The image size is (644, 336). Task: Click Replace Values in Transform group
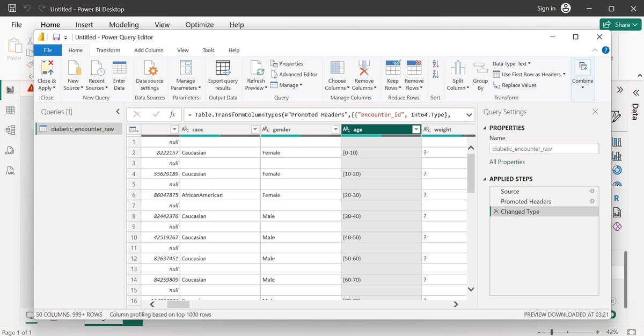coord(515,85)
